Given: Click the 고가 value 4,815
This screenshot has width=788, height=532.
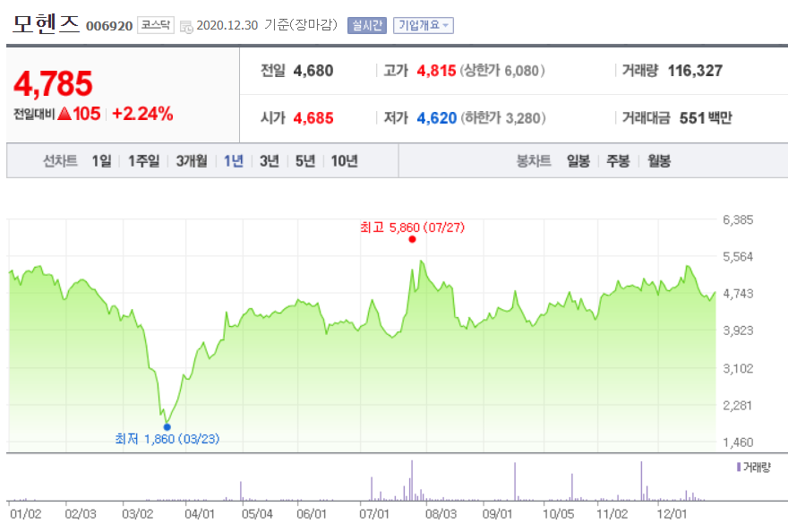Looking at the screenshot, I should pyautogui.click(x=436, y=71).
